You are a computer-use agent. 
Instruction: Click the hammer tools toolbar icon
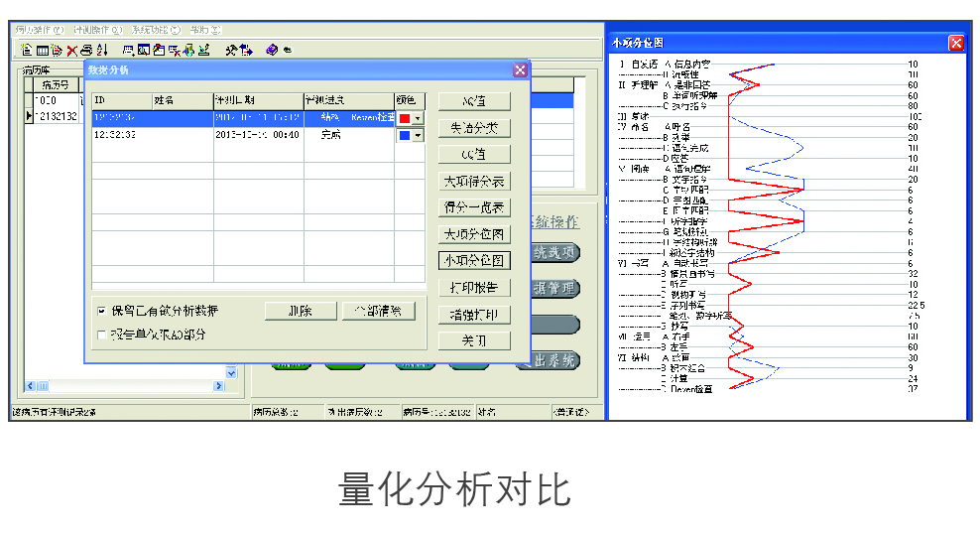pyautogui.click(x=231, y=50)
